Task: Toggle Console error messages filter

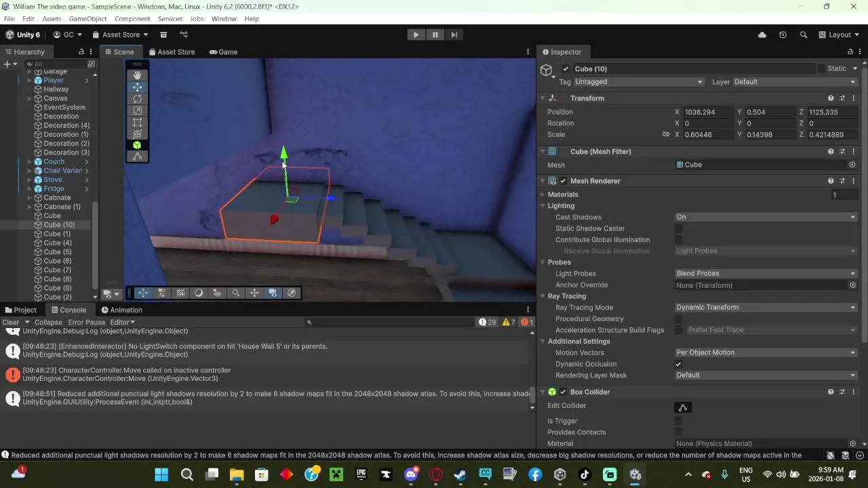Action: (x=527, y=323)
